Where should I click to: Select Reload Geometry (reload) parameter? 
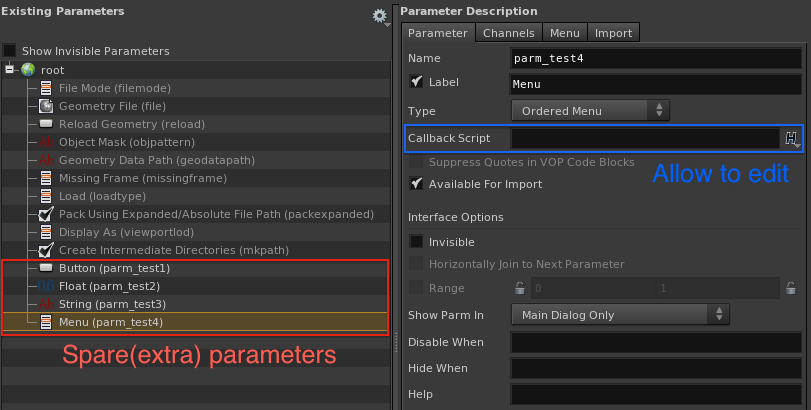132,125
